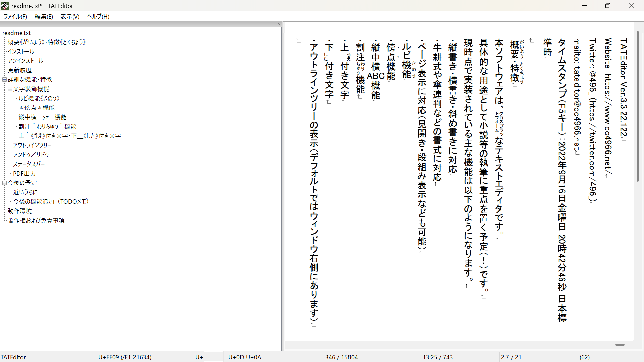Click the Website URL line in editor
Screen dimensions: 644x362
(608, 106)
